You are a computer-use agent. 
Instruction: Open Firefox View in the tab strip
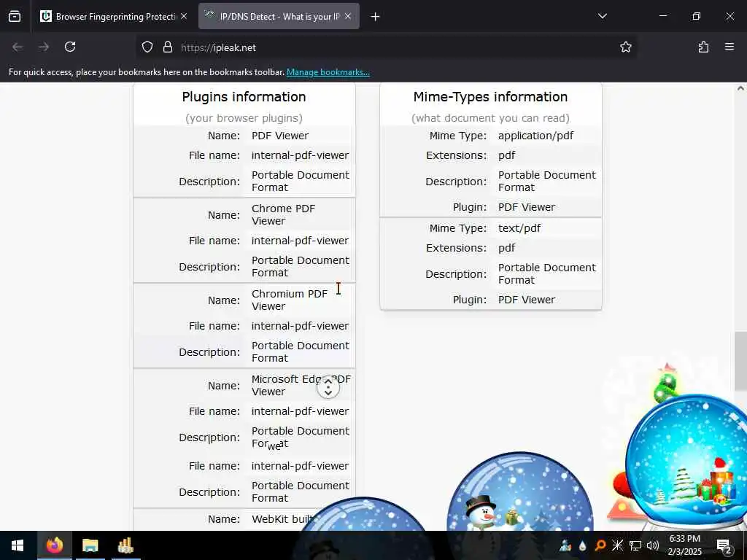pos(15,17)
